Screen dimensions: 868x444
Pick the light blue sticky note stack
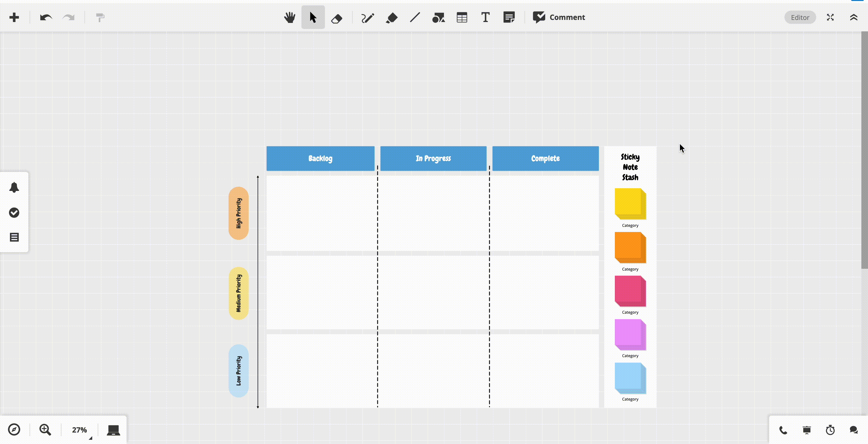[x=630, y=378]
